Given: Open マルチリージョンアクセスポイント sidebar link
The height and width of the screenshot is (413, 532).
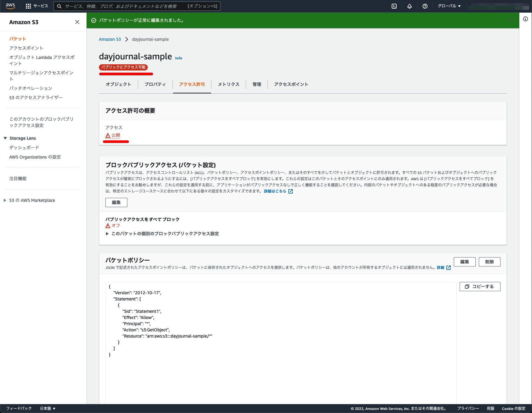Looking at the screenshot, I should coord(41,76).
